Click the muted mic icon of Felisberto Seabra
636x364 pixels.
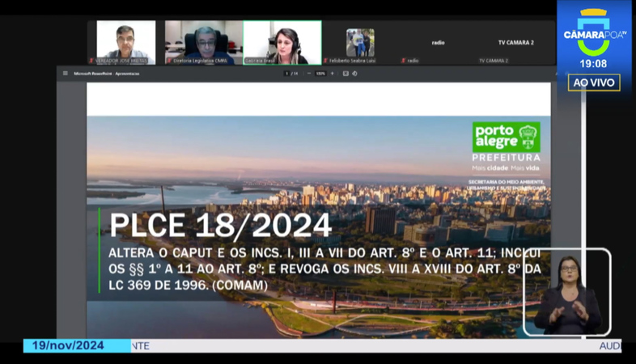(326, 61)
